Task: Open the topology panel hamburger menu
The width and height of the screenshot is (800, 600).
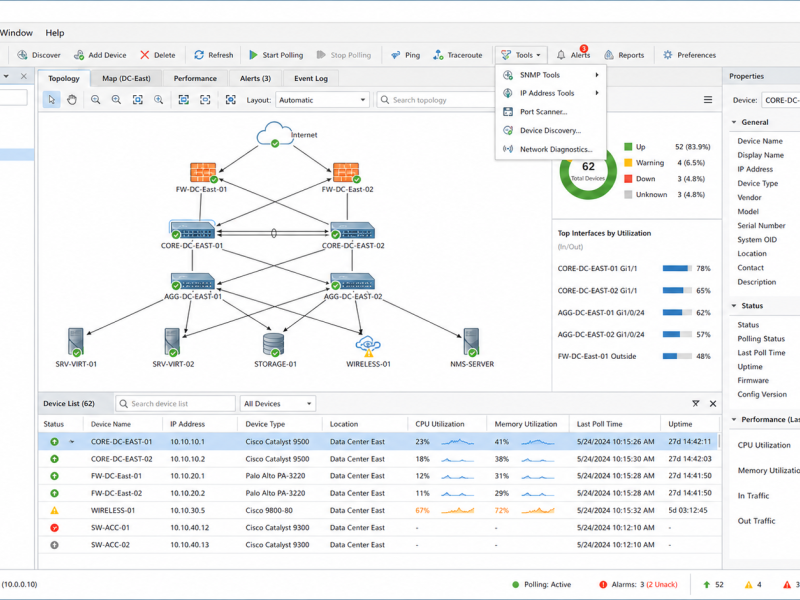Action: (708, 100)
